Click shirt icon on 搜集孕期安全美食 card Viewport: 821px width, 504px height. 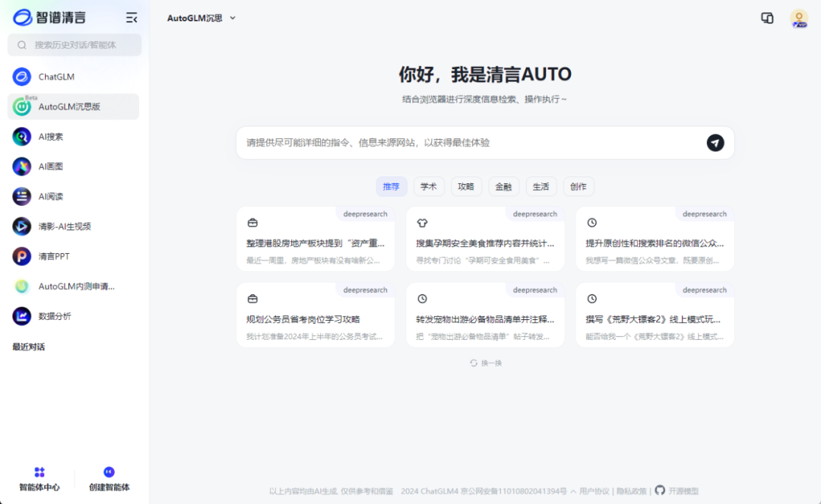tap(422, 223)
